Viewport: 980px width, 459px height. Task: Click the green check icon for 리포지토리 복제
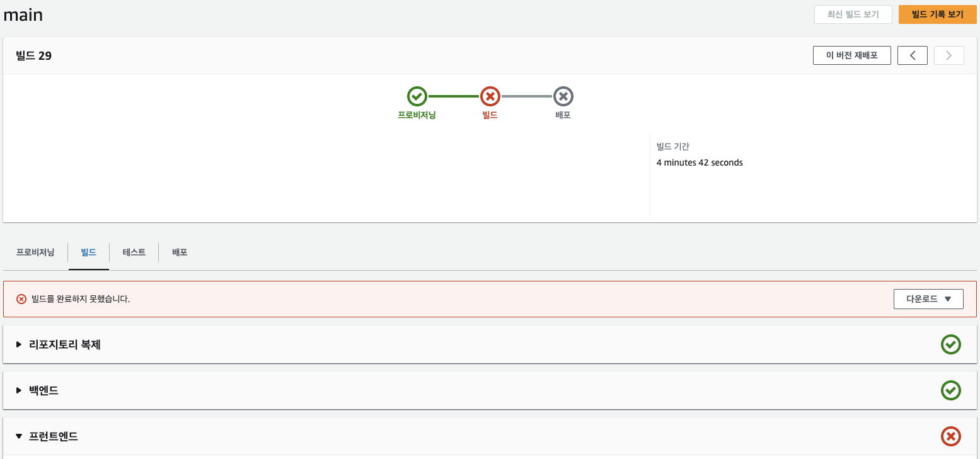click(x=951, y=344)
